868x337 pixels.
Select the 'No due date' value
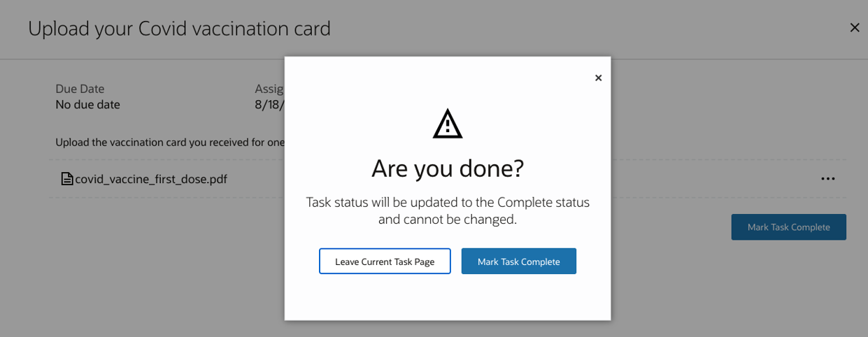pos(87,105)
